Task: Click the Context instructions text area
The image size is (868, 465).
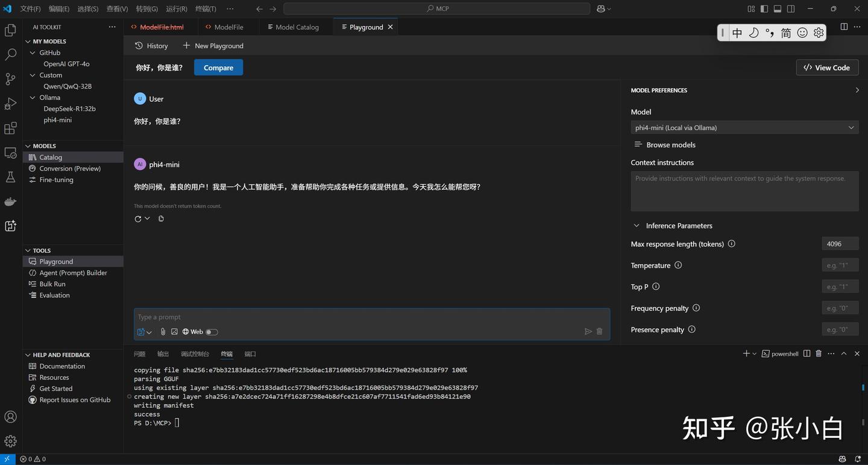Action: [744, 192]
